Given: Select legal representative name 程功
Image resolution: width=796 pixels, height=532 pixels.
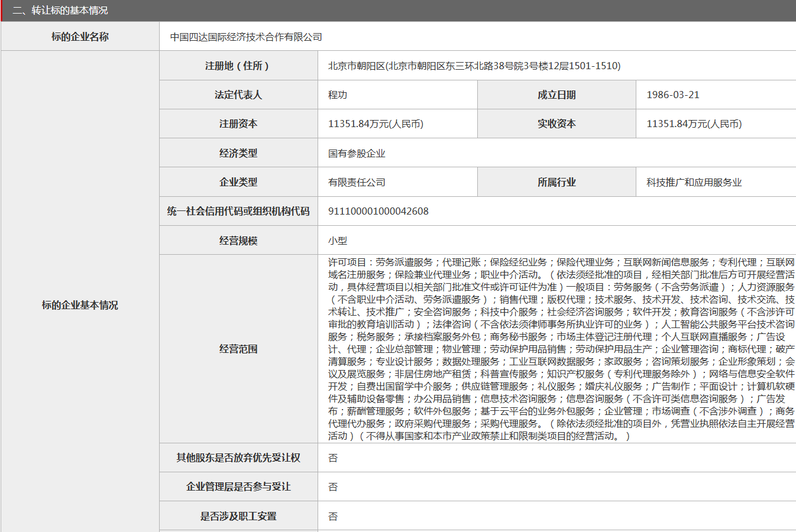Looking at the screenshot, I should coord(338,95).
